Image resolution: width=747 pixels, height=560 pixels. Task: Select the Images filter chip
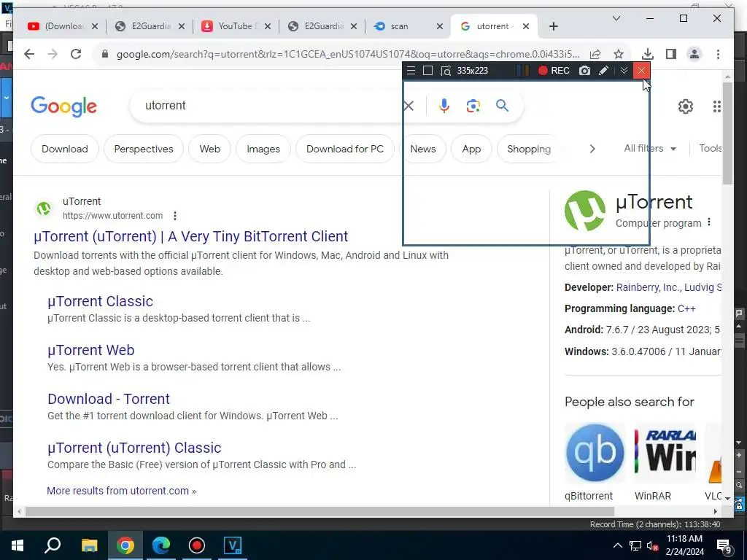263,149
